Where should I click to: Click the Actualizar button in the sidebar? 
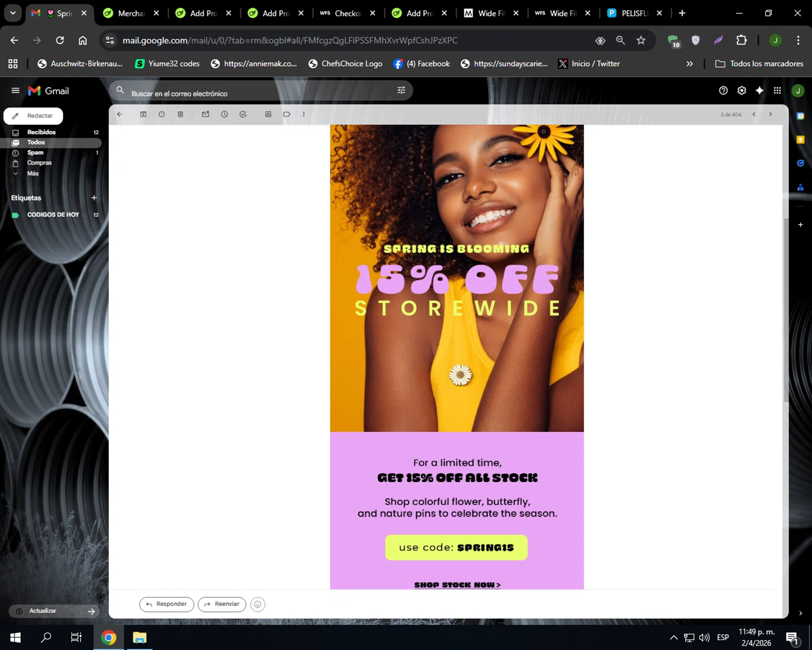tap(54, 611)
